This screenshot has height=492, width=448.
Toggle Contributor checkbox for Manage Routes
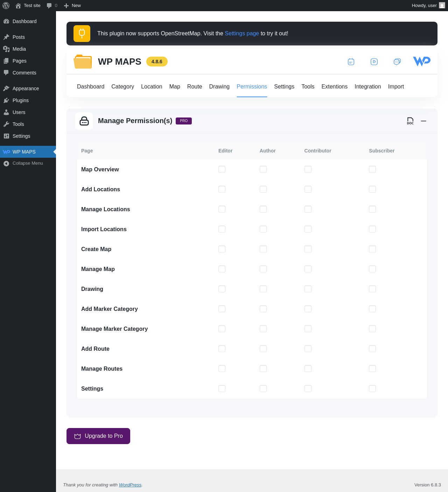point(308,369)
